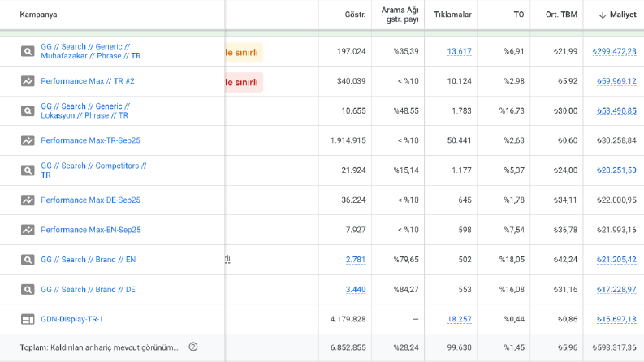Open GG // Search // Brand // DE campaign
Image resolution: width=644 pixels, height=362 pixels.
(88, 289)
